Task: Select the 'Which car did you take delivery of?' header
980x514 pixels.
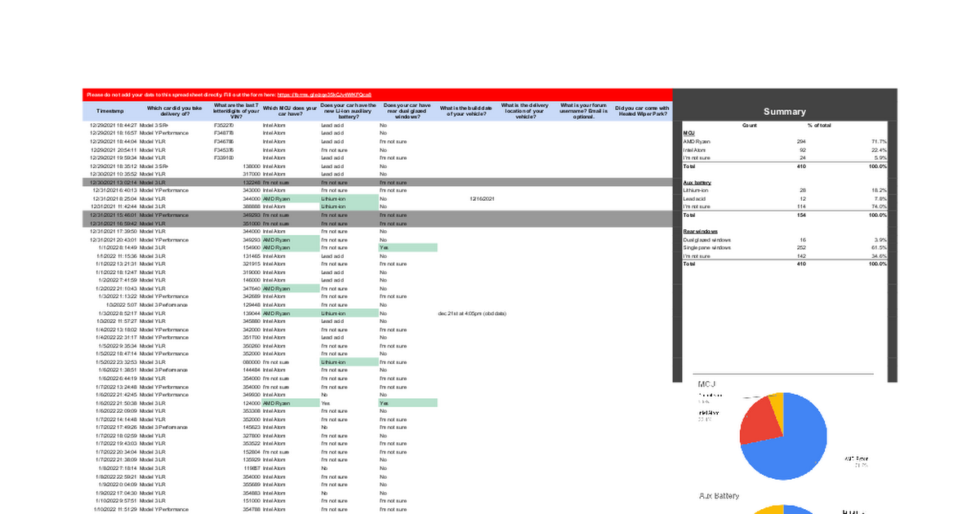Action: click(175, 110)
